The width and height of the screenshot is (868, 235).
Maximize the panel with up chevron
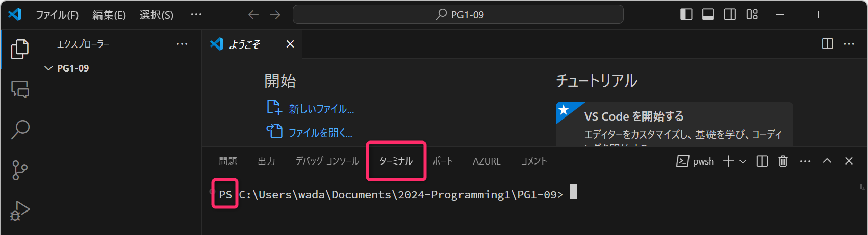point(827,161)
